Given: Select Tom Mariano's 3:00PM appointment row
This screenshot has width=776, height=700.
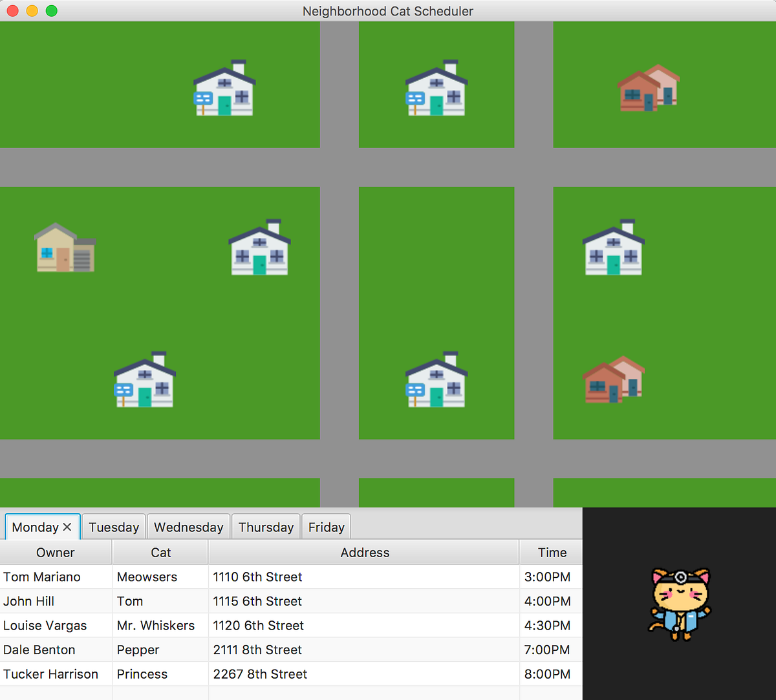Looking at the screenshot, I should (259, 577).
